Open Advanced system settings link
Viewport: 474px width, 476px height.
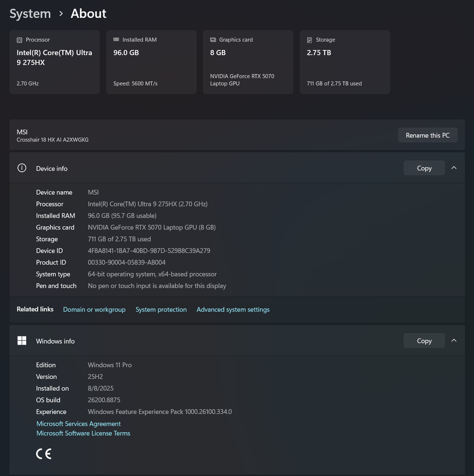click(233, 309)
